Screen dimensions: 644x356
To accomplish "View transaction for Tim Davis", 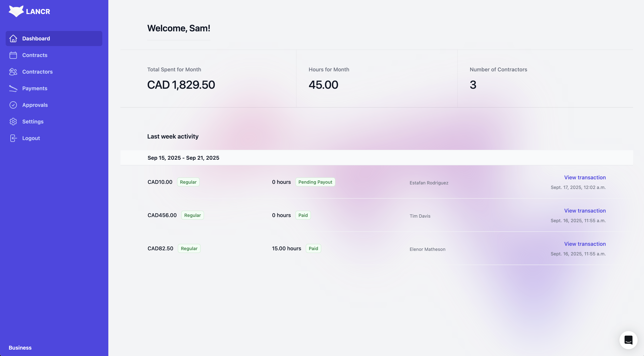I will pyautogui.click(x=585, y=211).
